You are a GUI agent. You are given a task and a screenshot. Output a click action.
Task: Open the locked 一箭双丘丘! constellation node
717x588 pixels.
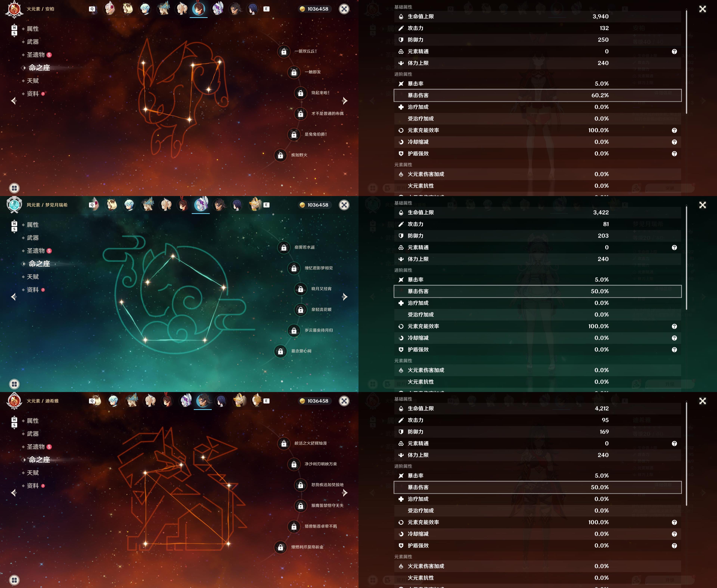pos(284,52)
